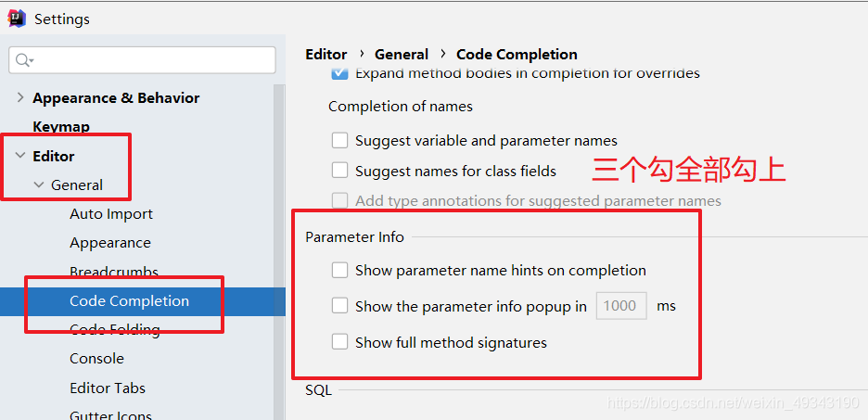Click the search magnifier icon in settings
This screenshot has width=868, height=420.
(x=21, y=60)
